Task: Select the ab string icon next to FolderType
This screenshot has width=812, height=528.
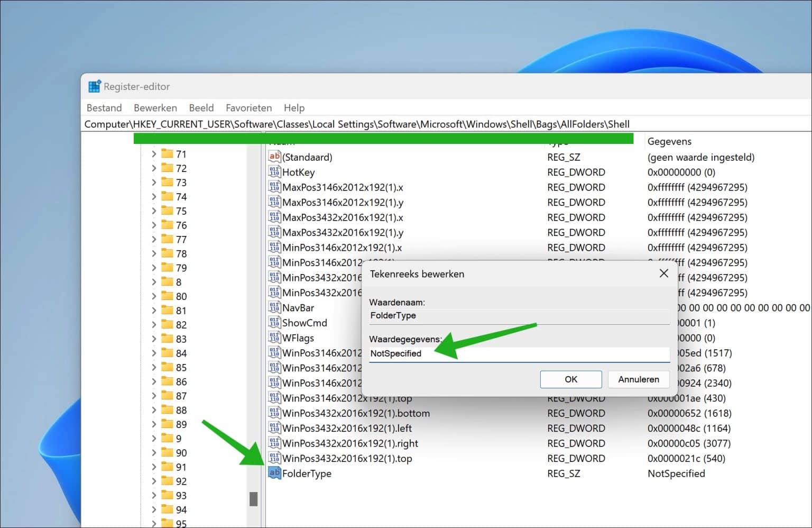Action: pos(274,474)
